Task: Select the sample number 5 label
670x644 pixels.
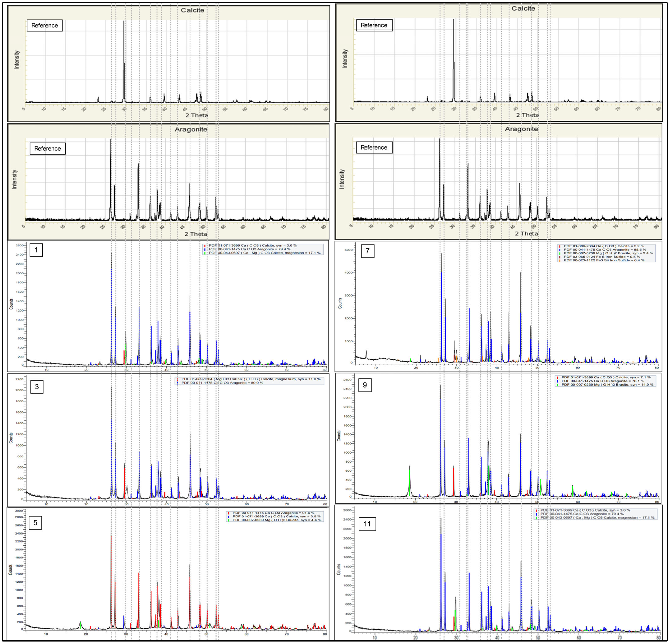Action: click(x=35, y=523)
